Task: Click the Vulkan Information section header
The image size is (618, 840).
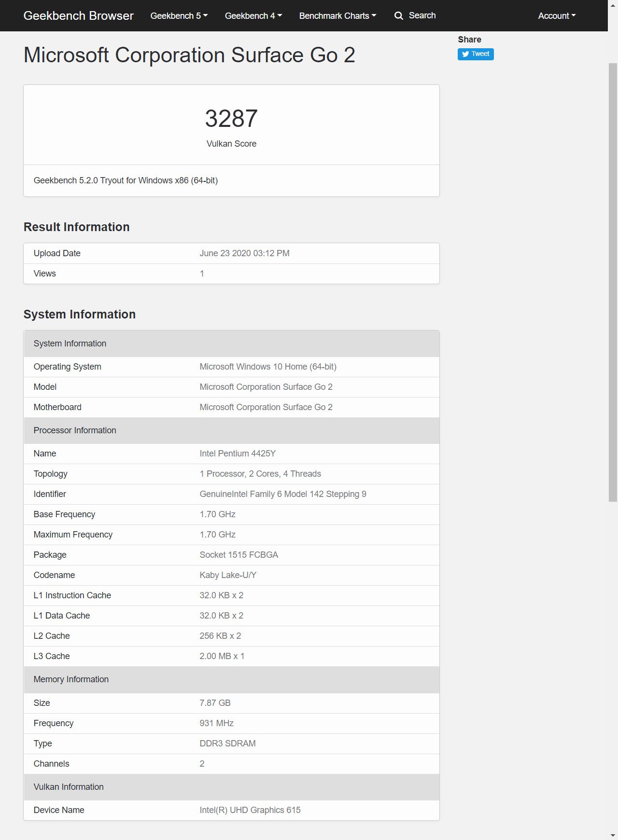Action: tap(231, 787)
